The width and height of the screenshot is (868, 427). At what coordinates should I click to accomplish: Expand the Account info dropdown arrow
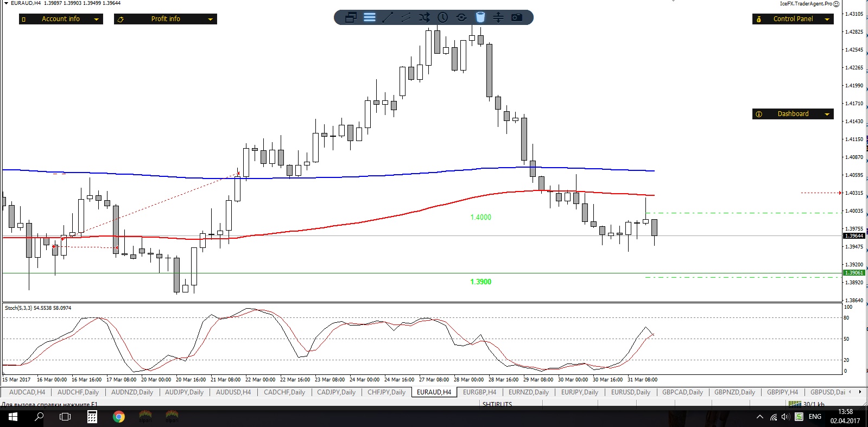coord(97,20)
